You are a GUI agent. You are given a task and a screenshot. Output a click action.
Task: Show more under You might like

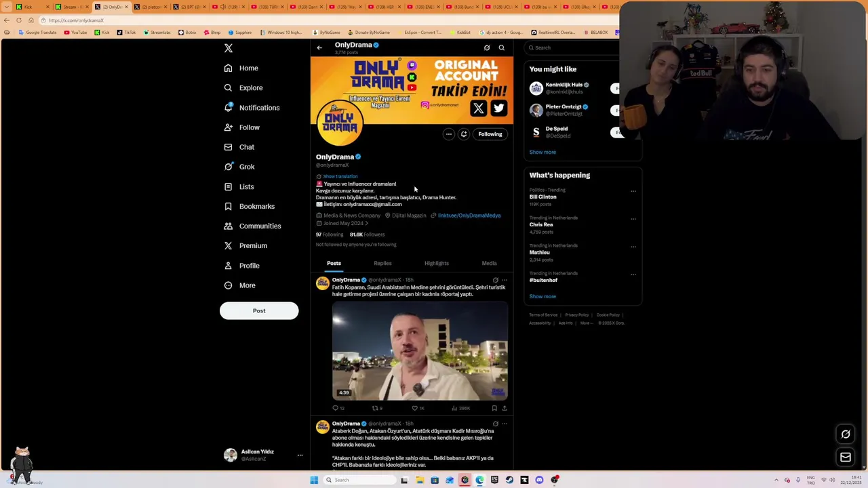(542, 152)
